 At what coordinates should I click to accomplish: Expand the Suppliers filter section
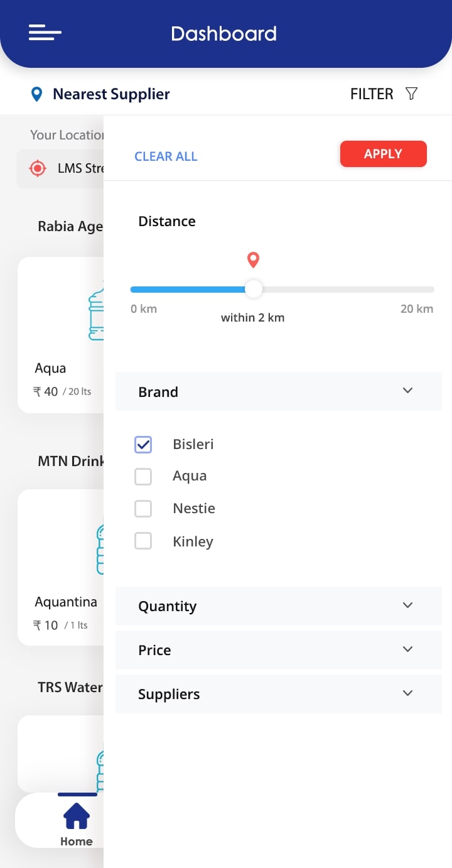pyautogui.click(x=407, y=693)
